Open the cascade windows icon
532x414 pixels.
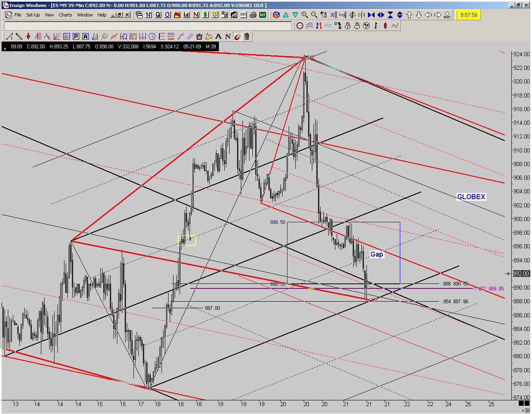[139, 15]
